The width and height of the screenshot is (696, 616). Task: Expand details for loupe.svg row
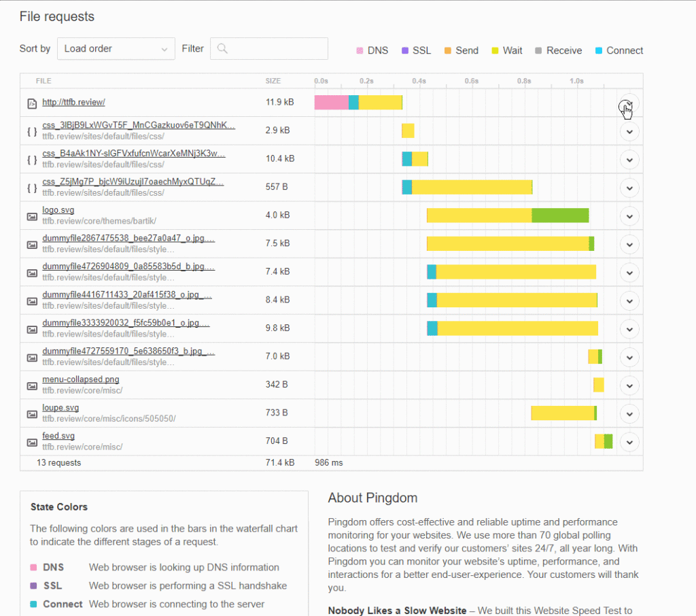coord(629,414)
